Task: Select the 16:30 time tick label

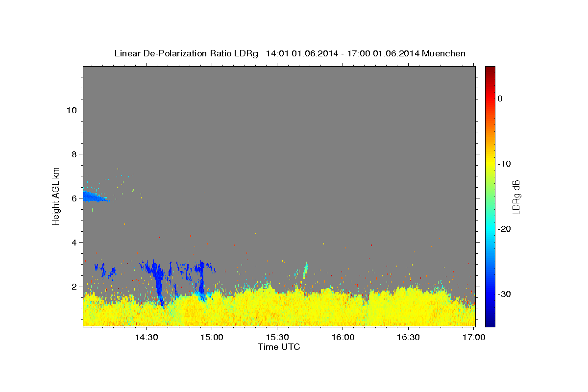Action: (408, 337)
